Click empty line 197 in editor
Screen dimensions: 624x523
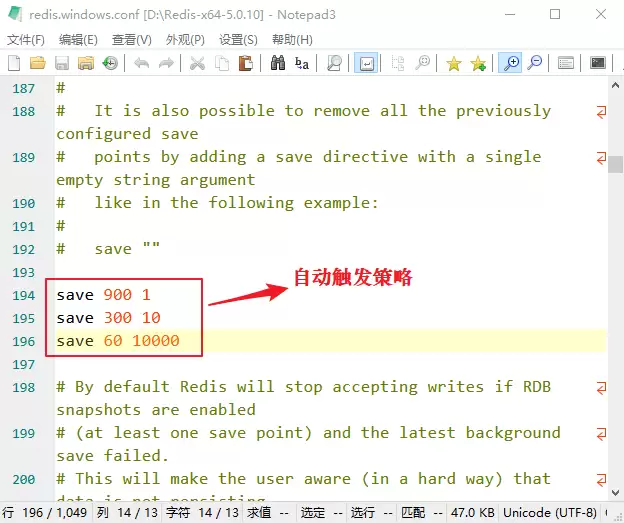point(330,364)
